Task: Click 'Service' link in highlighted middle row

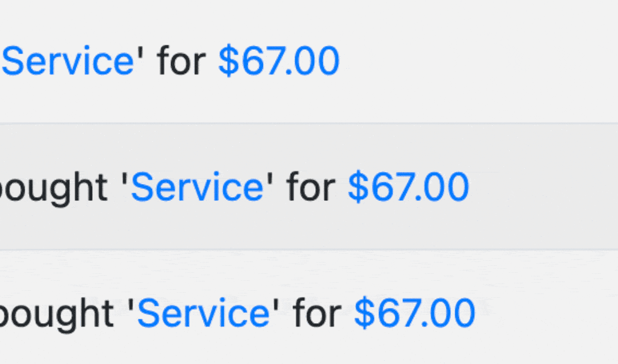Action: [x=197, y=187]
